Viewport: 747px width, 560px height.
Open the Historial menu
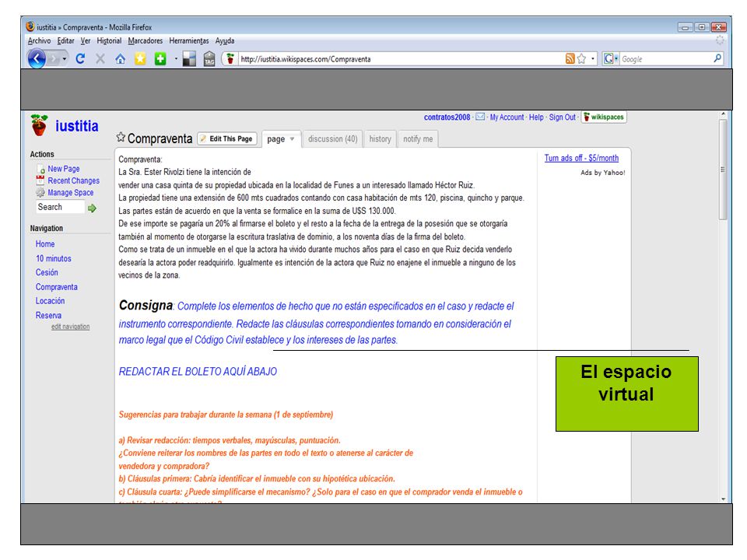pos(109,41)
